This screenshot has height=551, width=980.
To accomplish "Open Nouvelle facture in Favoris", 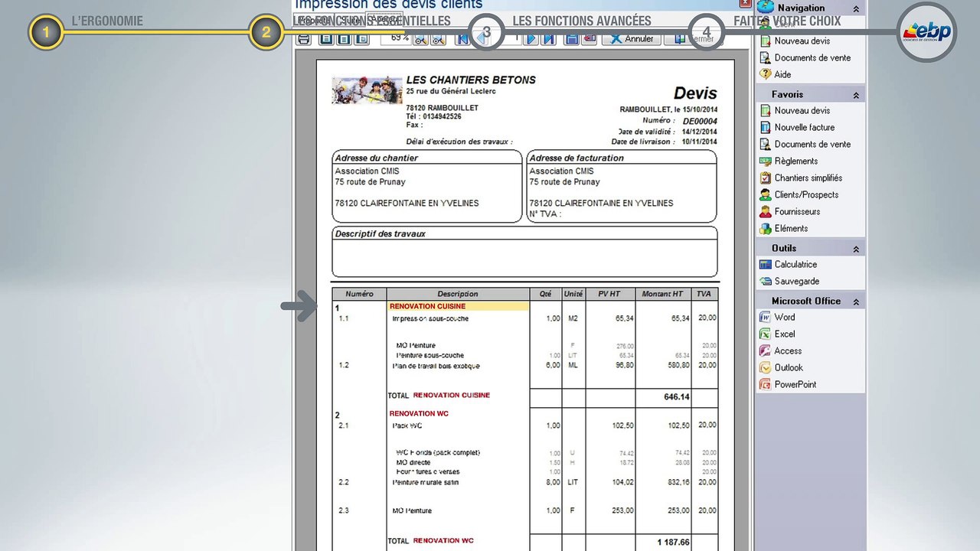I will click(805, 127).
